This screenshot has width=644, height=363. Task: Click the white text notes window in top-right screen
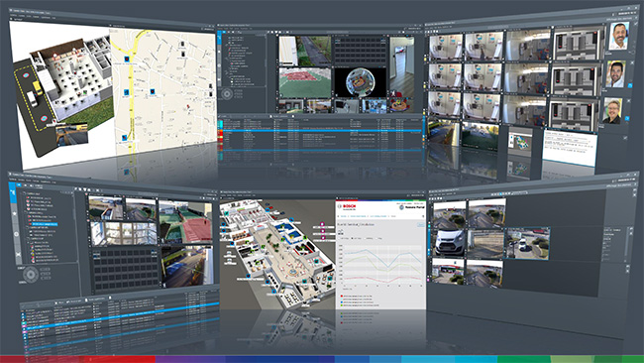click(570, 147)
